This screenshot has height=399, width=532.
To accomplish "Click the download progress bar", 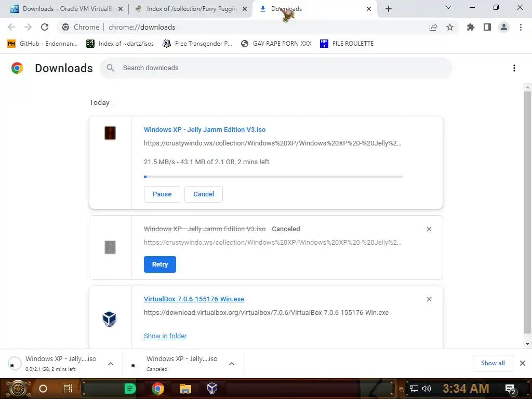I will tap(273, 177).
